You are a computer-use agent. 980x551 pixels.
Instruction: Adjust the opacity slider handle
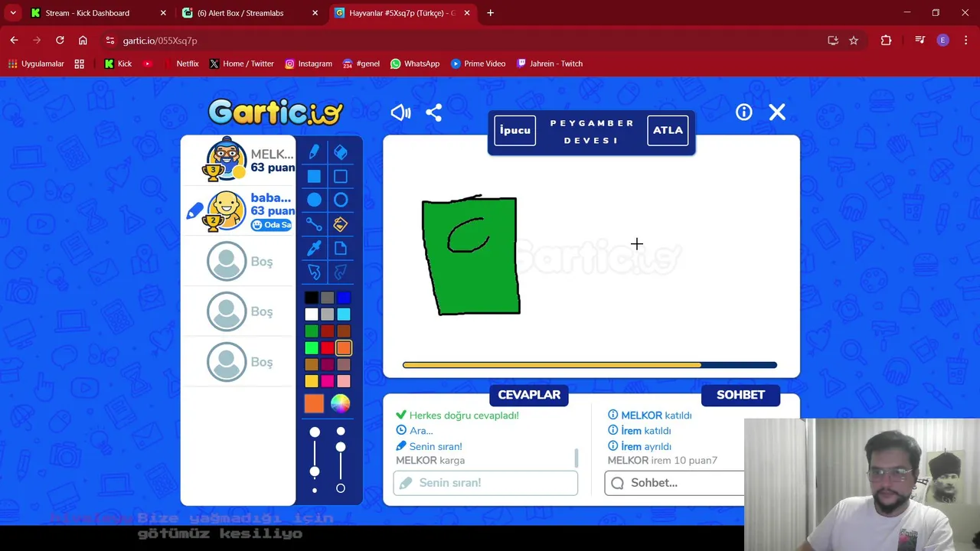click(341, 447)
